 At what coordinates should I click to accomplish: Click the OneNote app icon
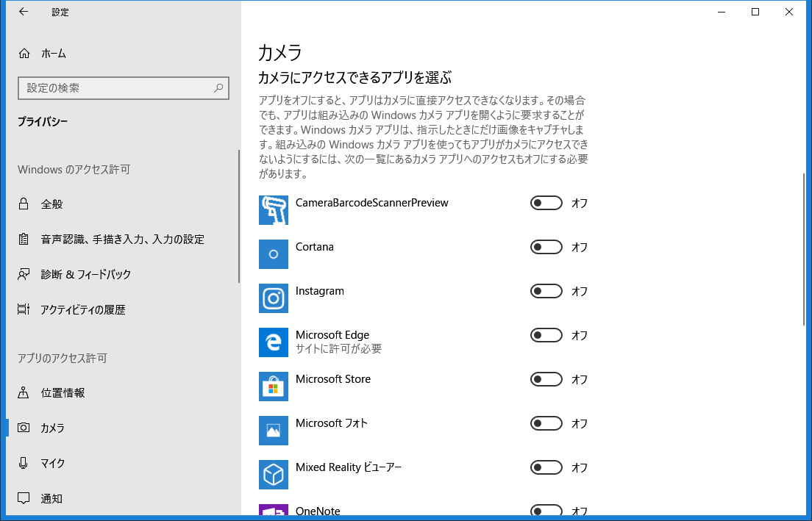tap(274, 510)
